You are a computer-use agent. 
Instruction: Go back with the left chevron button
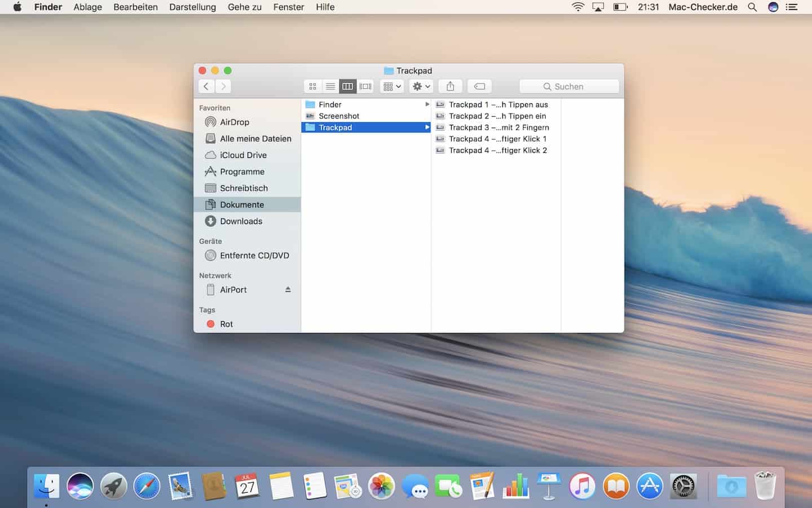click(x=206, y=86)
